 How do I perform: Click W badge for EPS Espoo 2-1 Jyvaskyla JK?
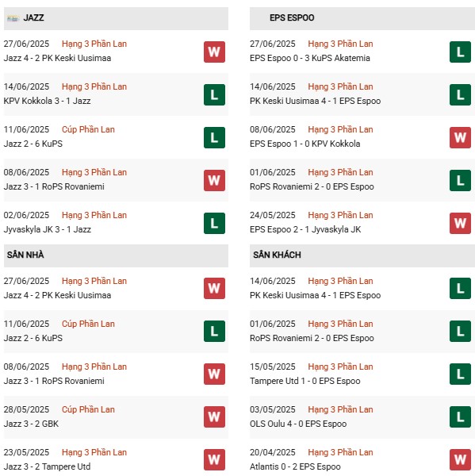tap(460, 223)
